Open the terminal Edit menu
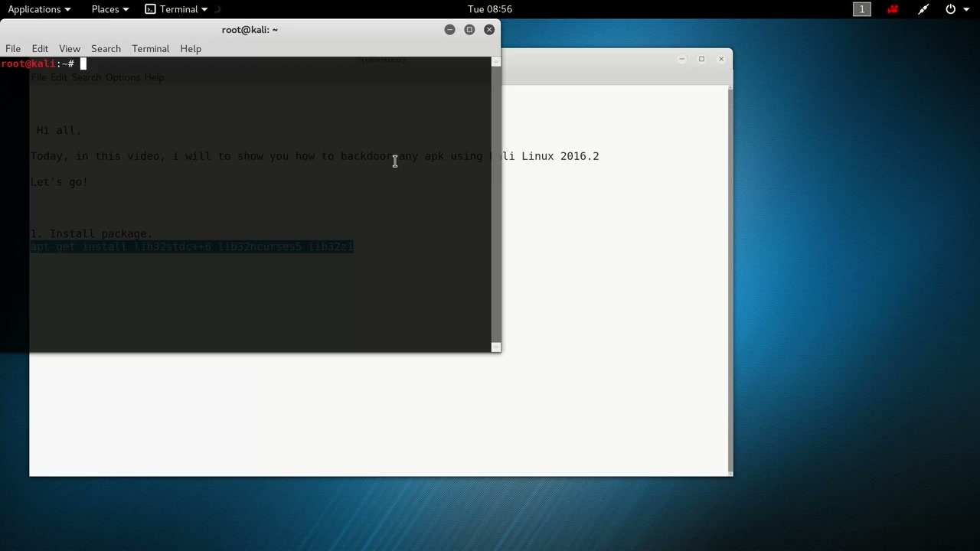 point(40,49)
